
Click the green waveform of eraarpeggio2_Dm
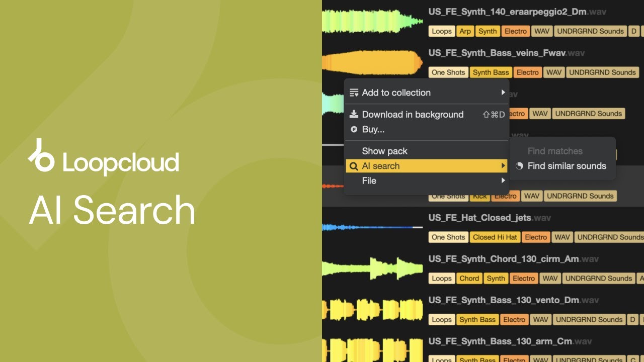pyautogui.click(x=372, y=21)
